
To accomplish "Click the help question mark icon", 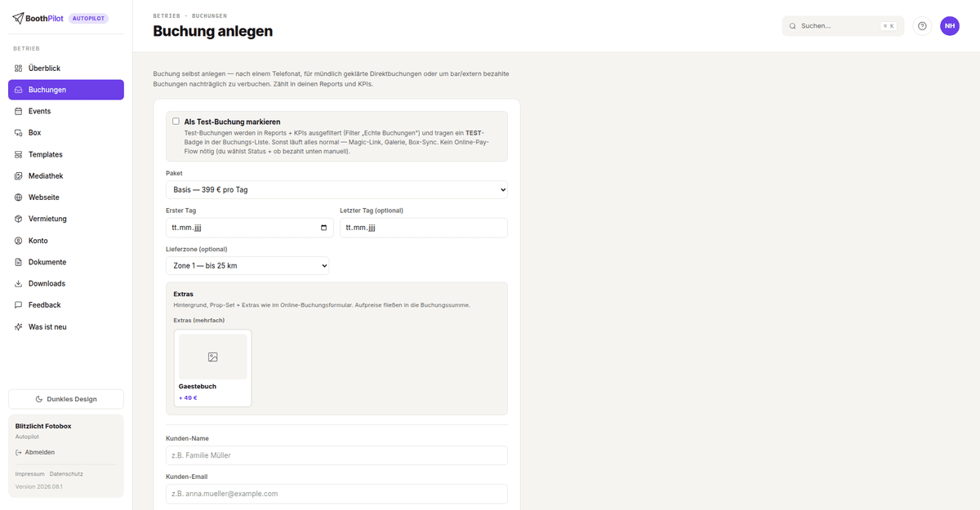I will point(922,26).
